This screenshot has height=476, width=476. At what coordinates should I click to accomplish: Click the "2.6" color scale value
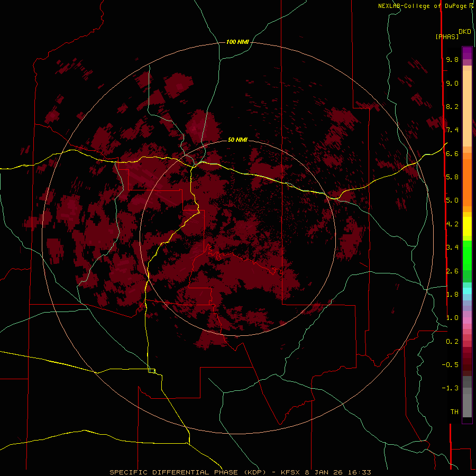click(452, 271)
